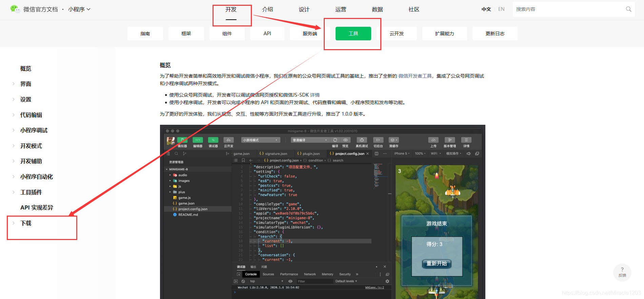Image resolution: width=644 pixels, height=299 pixels.
Task: Expand the 工具插件 sidebar section
Action: pyautogui.click(x=31, y=192)
